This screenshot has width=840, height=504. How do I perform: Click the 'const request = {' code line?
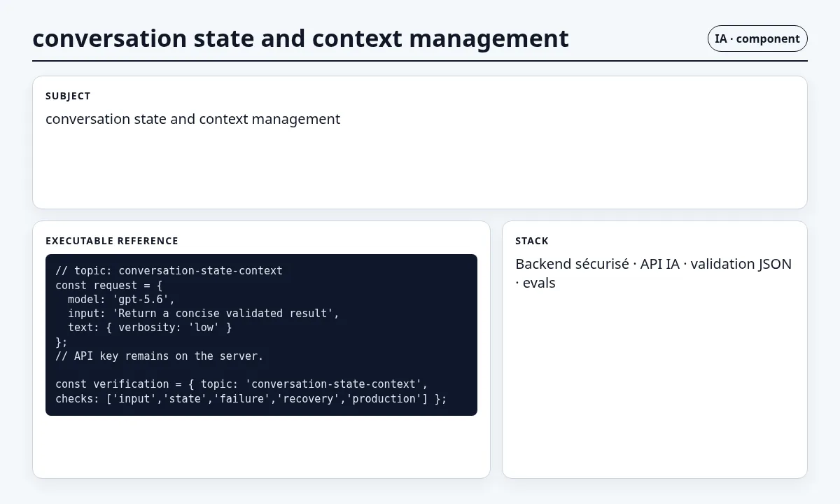click(108, 285)
